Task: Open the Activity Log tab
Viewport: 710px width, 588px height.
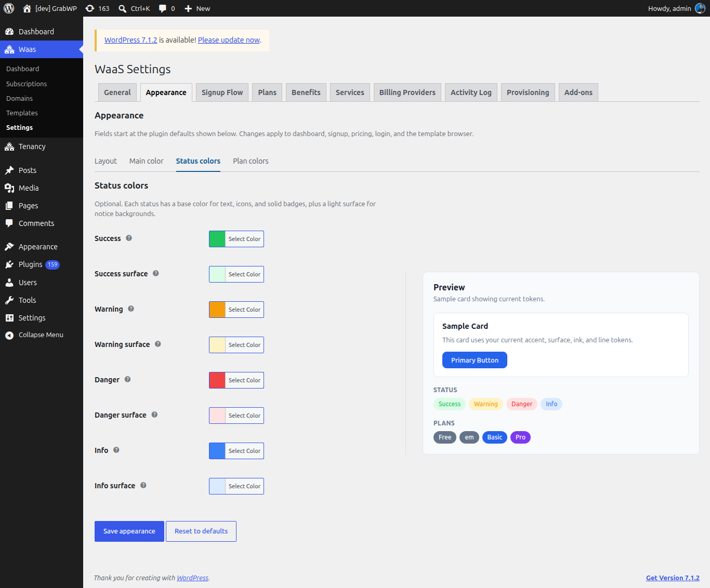Action: 471,92
